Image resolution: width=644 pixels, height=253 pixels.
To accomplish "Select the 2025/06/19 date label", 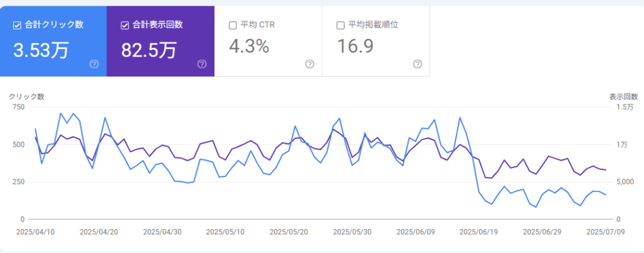I will (479, 232).
